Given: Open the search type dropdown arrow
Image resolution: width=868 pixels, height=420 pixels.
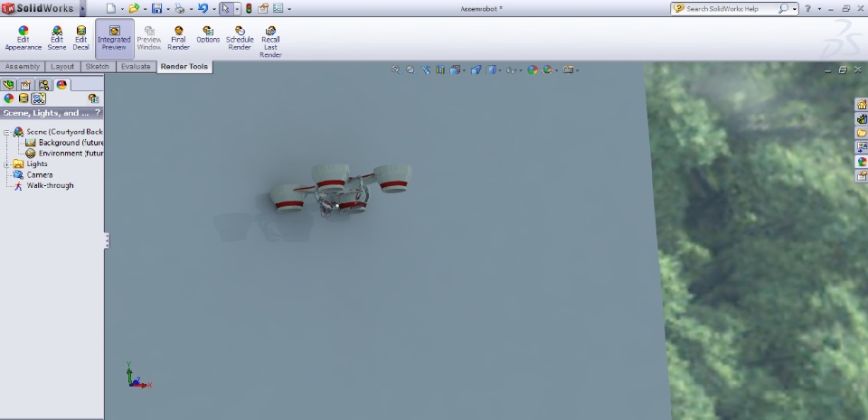Looking at the screenshot, I should [795, 9].
